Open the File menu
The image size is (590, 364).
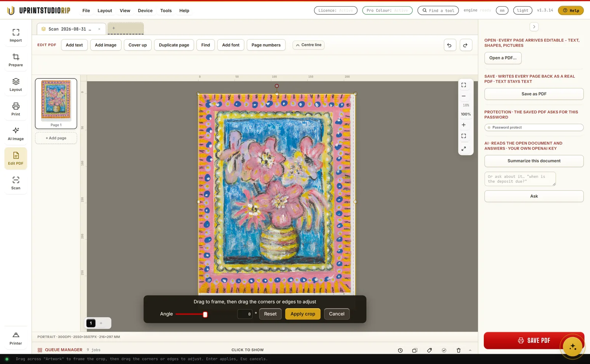[86, 11]
